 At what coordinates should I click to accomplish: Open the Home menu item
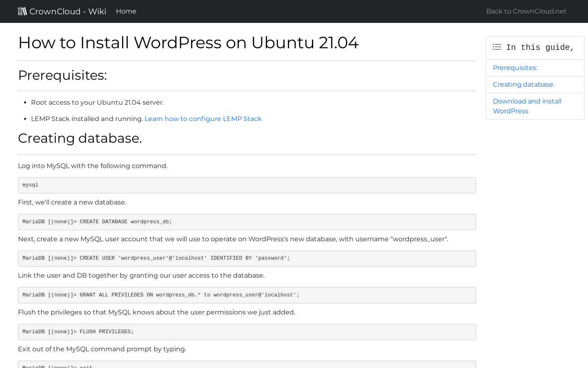pos(126,11)
